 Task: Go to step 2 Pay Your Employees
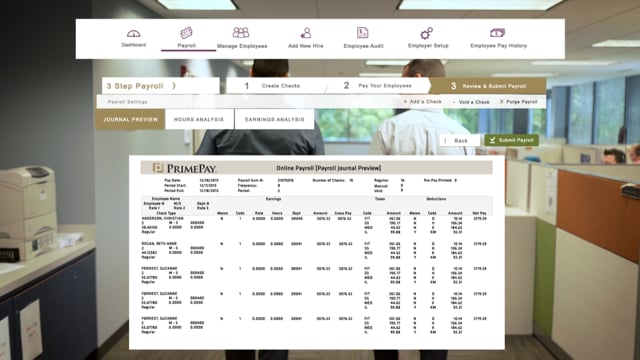pos(378,86)
